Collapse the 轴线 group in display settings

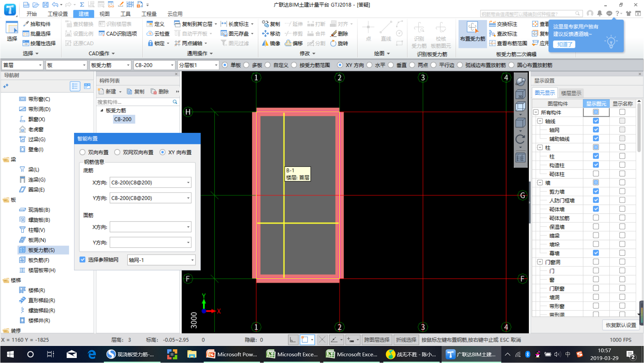point(540,121)
